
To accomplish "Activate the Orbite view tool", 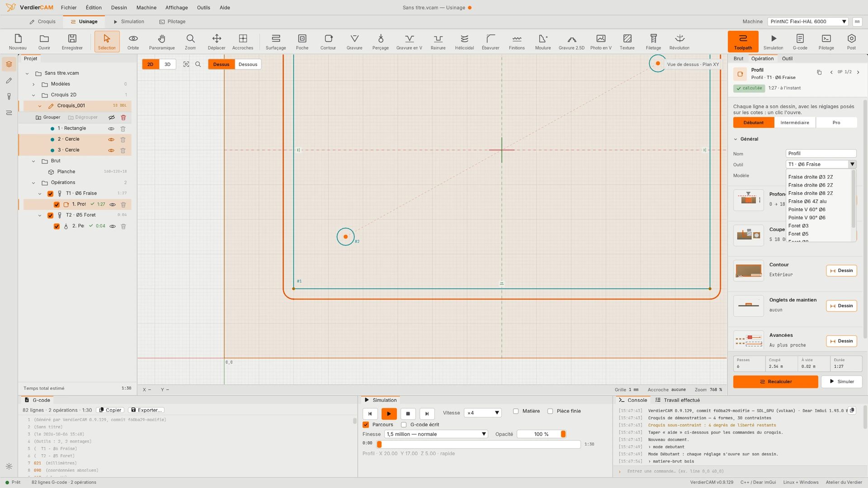I will tap(133, 42).
